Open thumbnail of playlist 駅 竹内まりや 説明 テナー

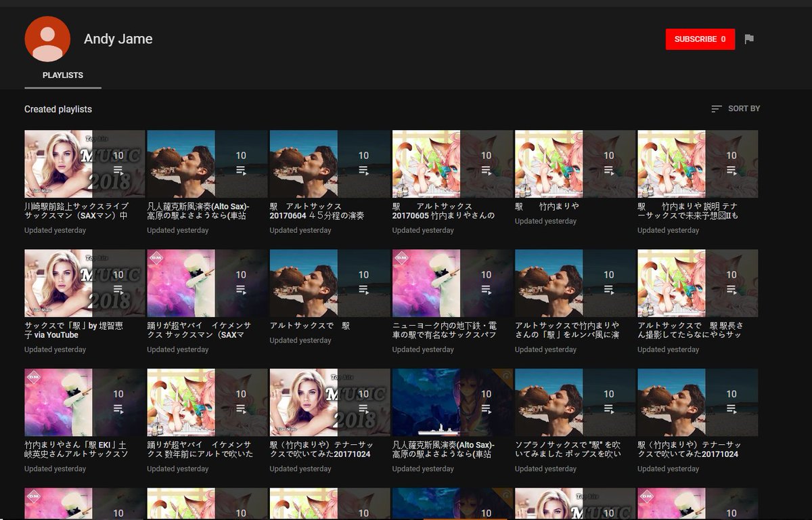click(698, 164)
